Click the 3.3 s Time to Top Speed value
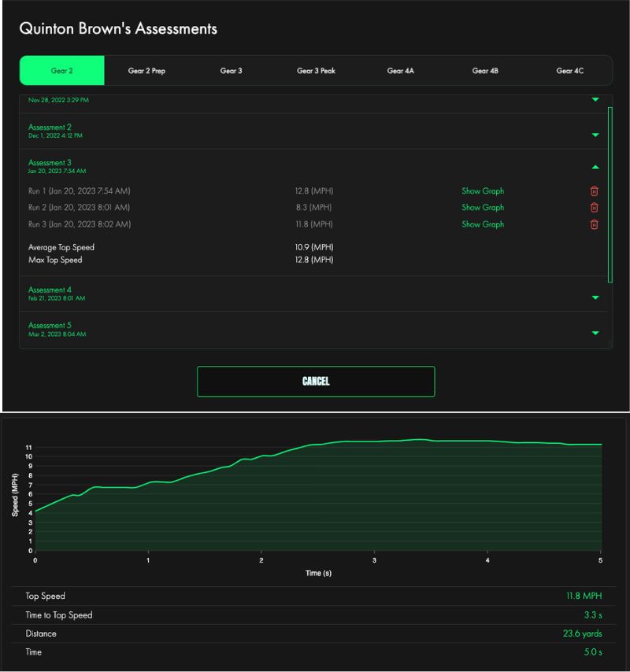Screen dimensions: 630x672 (593, 615)
